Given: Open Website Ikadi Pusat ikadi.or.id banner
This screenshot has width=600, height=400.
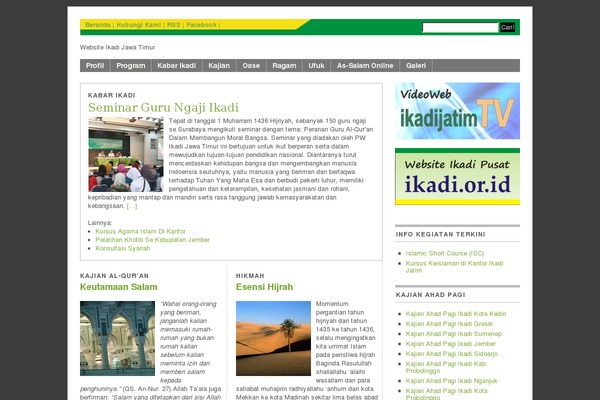Looking at the screenshot, I should pos(457,176).
